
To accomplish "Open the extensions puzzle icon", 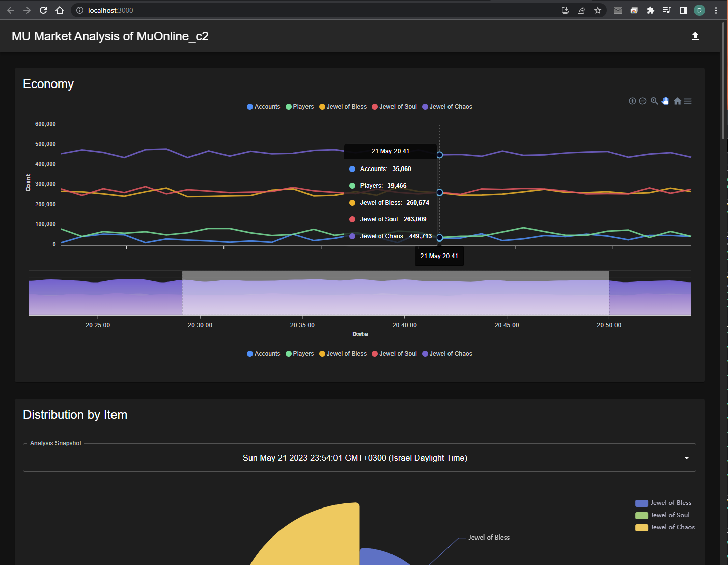I will point(651,10).
